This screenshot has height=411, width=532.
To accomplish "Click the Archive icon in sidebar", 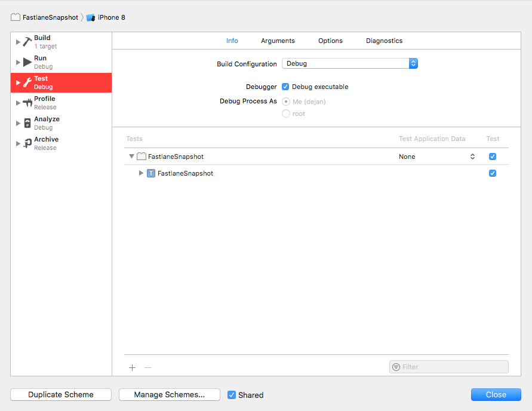I will (27, 143).
